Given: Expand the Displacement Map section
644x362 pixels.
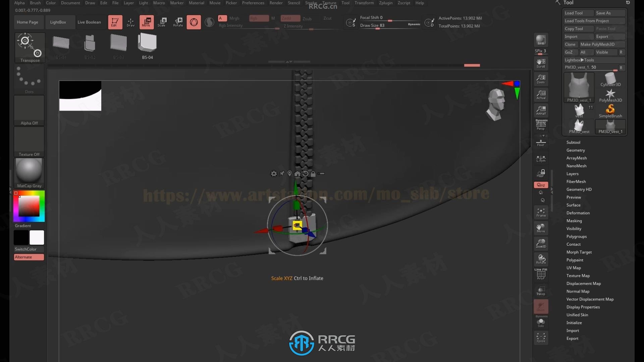Looking at the screenshot, I should coord(583,283).
